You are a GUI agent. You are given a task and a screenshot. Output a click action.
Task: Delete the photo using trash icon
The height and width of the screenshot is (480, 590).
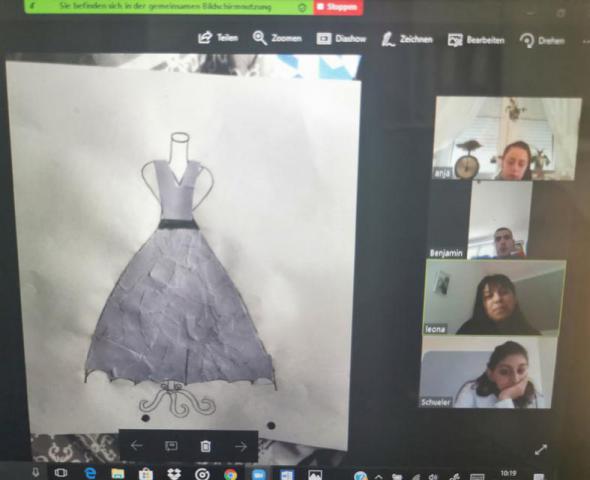point(205,446)
